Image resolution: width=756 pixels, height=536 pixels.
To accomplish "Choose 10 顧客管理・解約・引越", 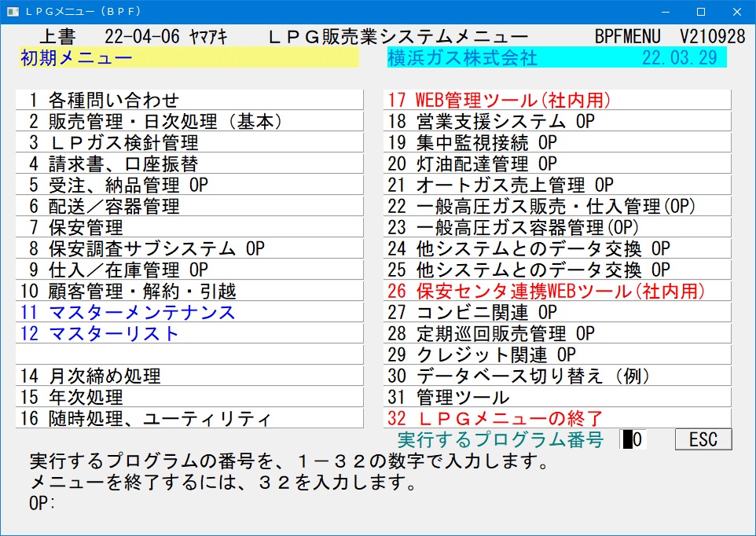I will point(189,291).
